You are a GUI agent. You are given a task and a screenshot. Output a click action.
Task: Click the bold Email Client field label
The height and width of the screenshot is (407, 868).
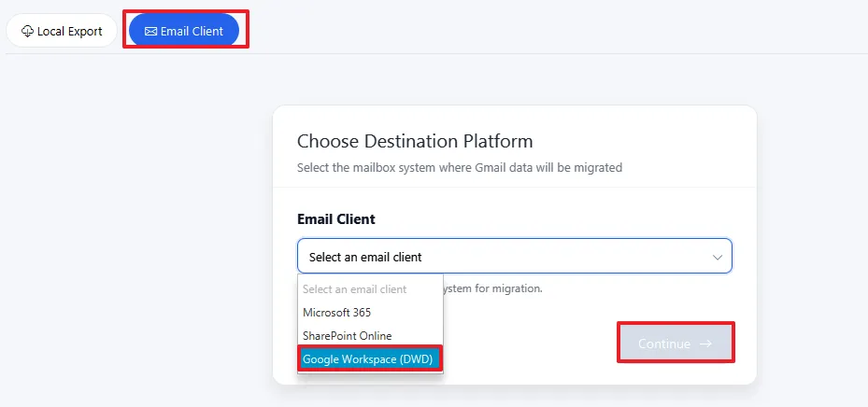(336, 219)
